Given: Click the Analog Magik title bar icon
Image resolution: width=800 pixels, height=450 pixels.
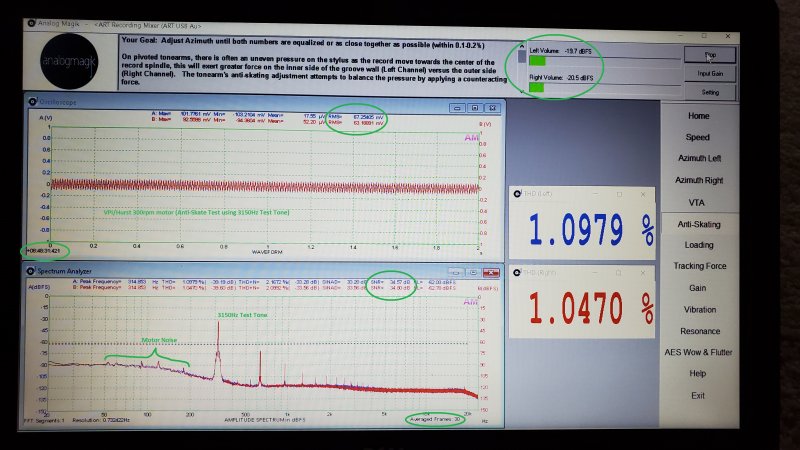Looking at the screenshot, I should pyautogui.click(x=31, y=23).
